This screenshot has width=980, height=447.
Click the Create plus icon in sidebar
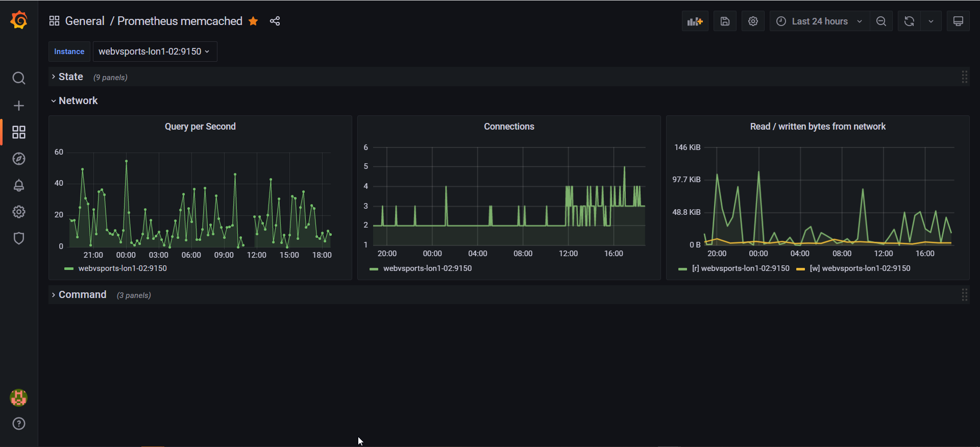click(x=19, y=106)
